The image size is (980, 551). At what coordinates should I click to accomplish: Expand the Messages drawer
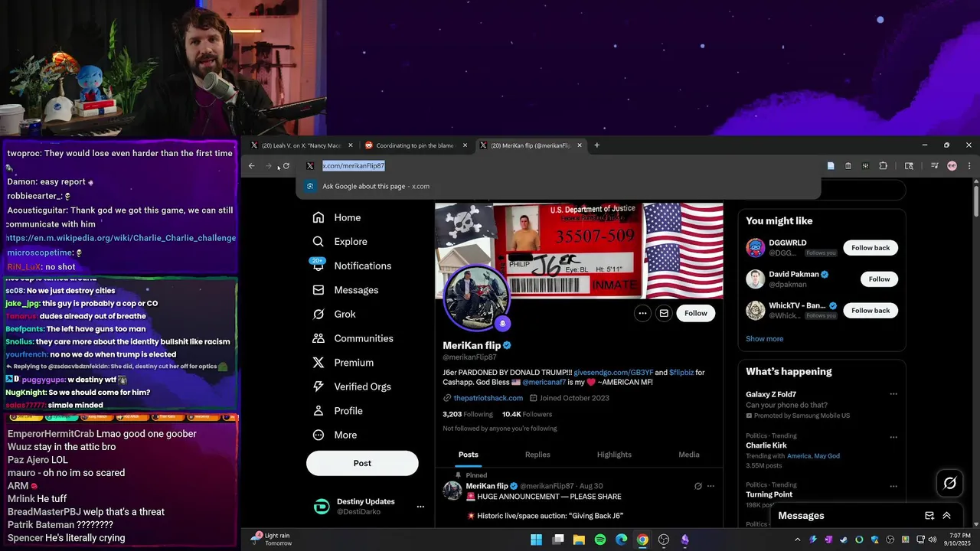pyautogui.click(x=946, y=516)
